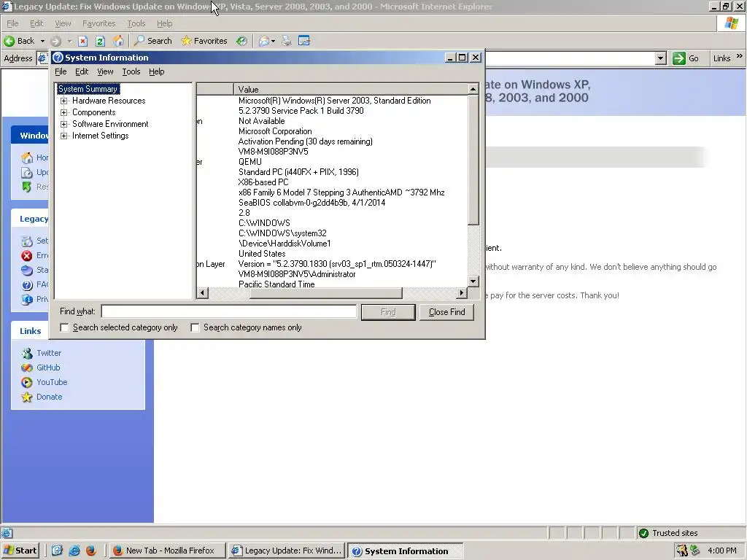
Task: Open the Forward button history dropdown
Action: point(69,41)
